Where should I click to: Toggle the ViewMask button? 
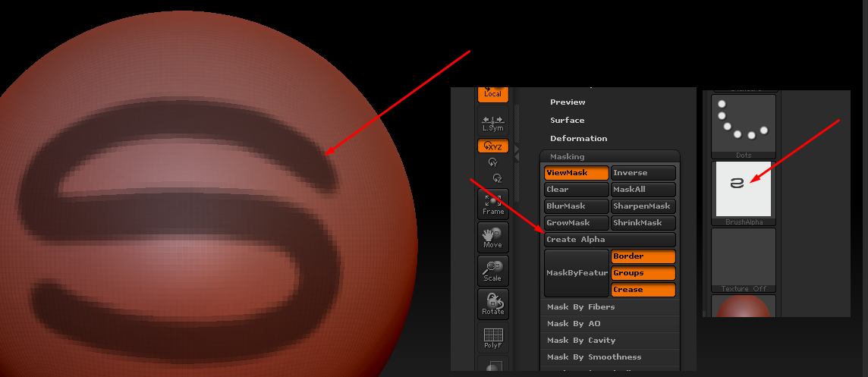point(577,173)
